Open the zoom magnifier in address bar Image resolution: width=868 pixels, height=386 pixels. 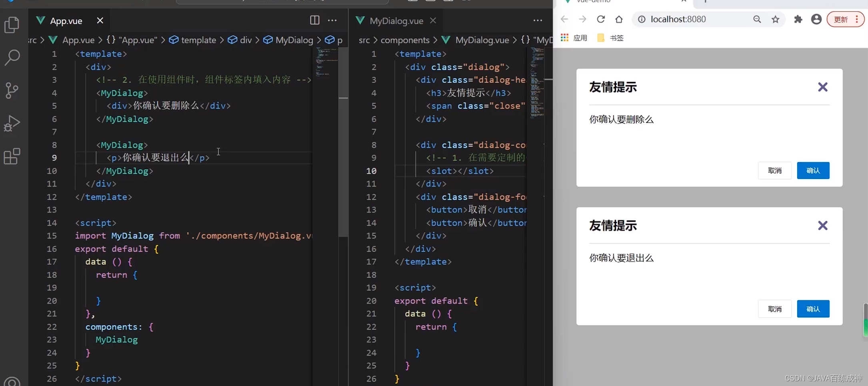pyautogui.click(x=757, y=19)
